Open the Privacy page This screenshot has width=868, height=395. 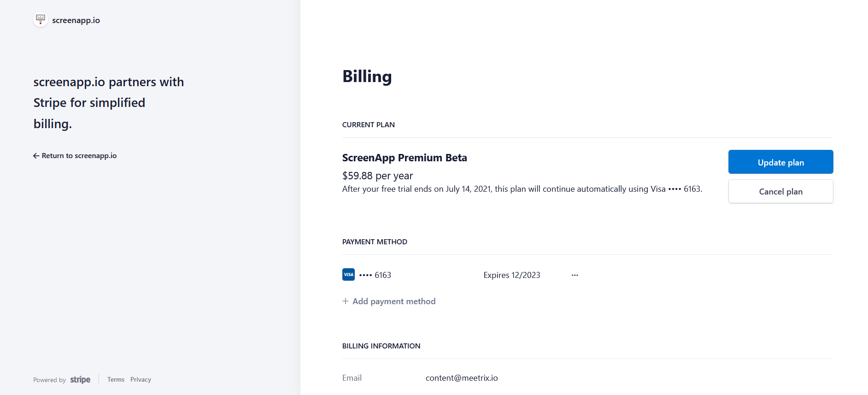pyautogui.click(x=141, y=379)
